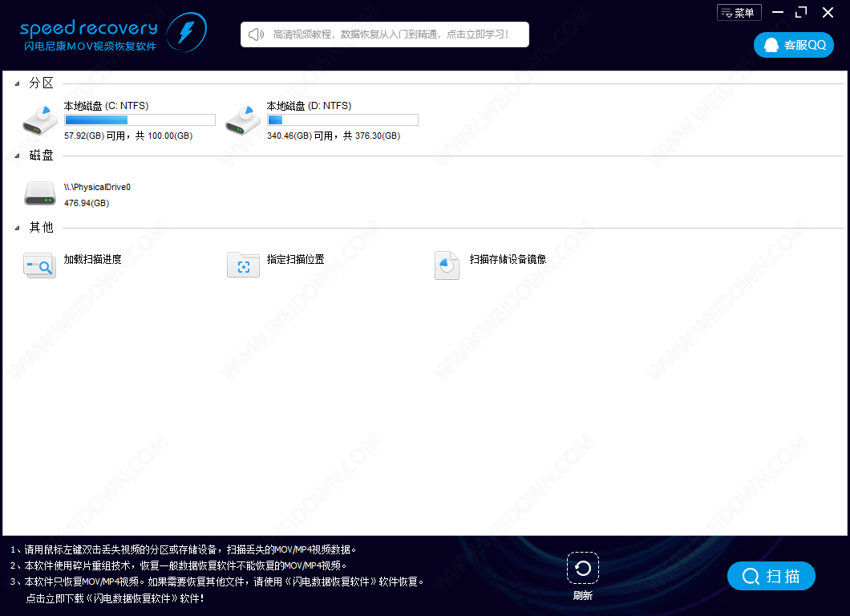The image size is (850, 616).
Task: Click the 刷新 label under refresh icon
Action: pyautogui.click(x=583, y=595)
